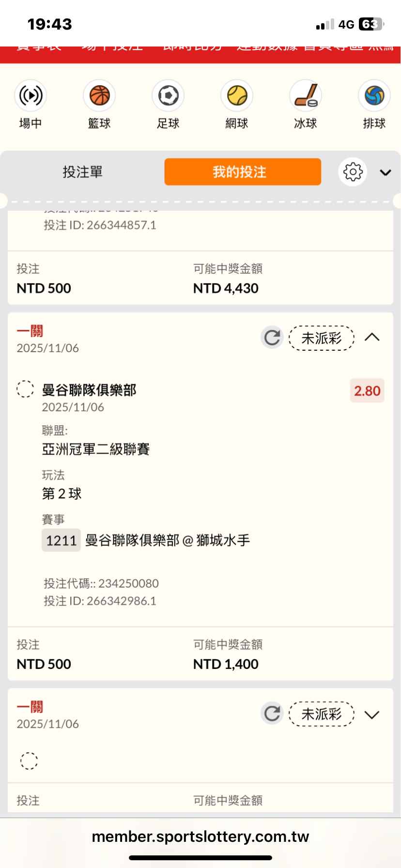Click the 未派彩 status on Bangkok bet
401x868 pixels.
click(322, 338)
